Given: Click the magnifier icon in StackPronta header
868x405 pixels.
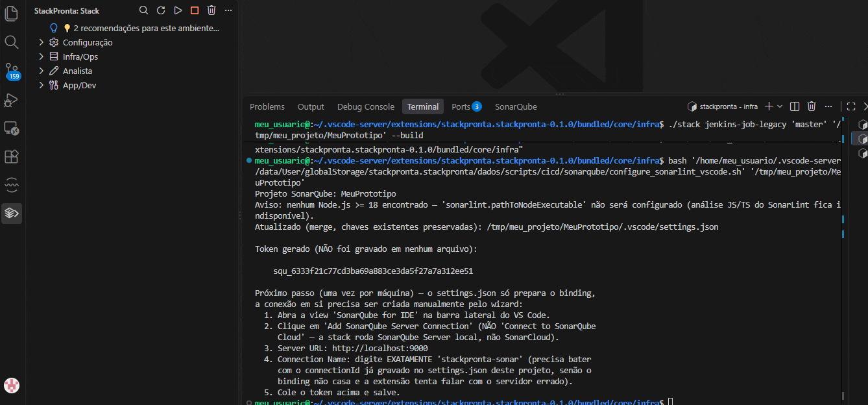Looking at the screenshot, I should tap(144, 10).
